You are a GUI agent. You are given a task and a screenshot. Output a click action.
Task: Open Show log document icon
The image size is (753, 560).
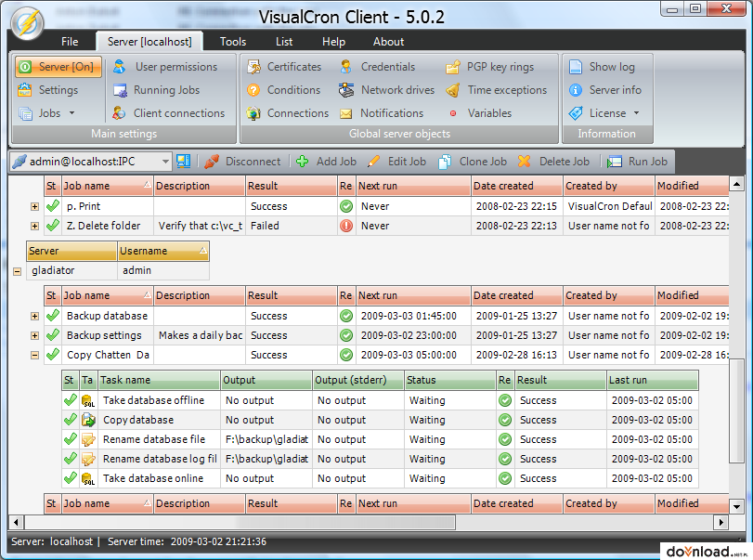[x=576, y=67]
